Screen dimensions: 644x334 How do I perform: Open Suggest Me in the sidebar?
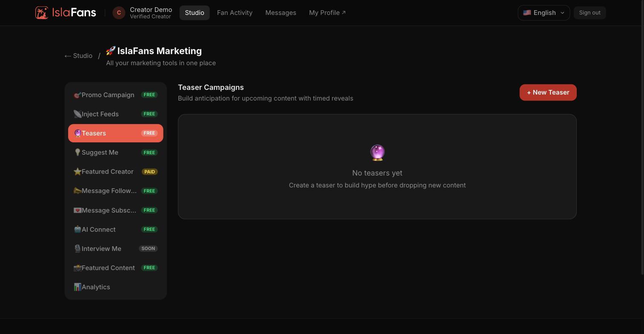click(x=116, y=153)
